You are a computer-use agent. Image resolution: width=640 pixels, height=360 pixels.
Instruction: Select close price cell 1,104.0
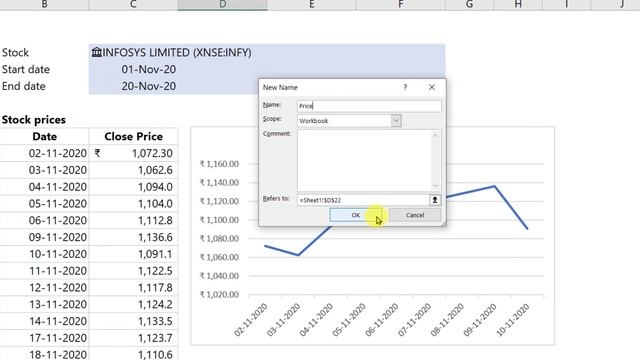tap(133, 203)
